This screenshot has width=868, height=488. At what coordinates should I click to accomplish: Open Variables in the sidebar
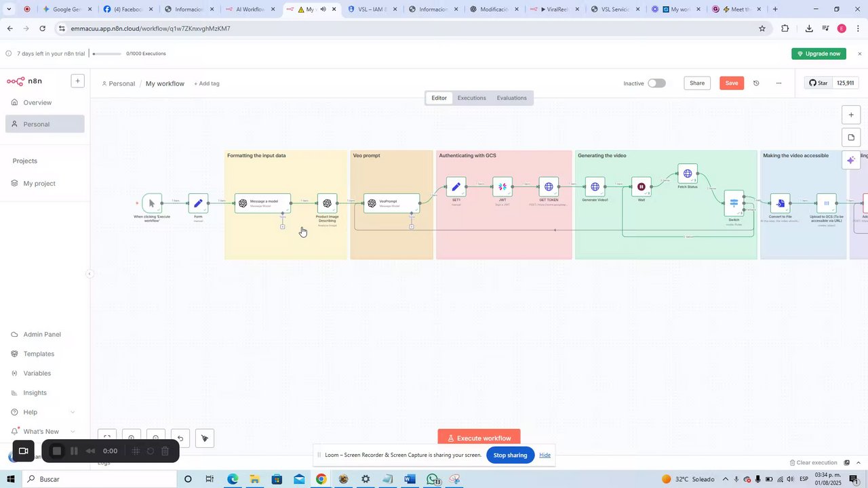[x=45, y=373]
